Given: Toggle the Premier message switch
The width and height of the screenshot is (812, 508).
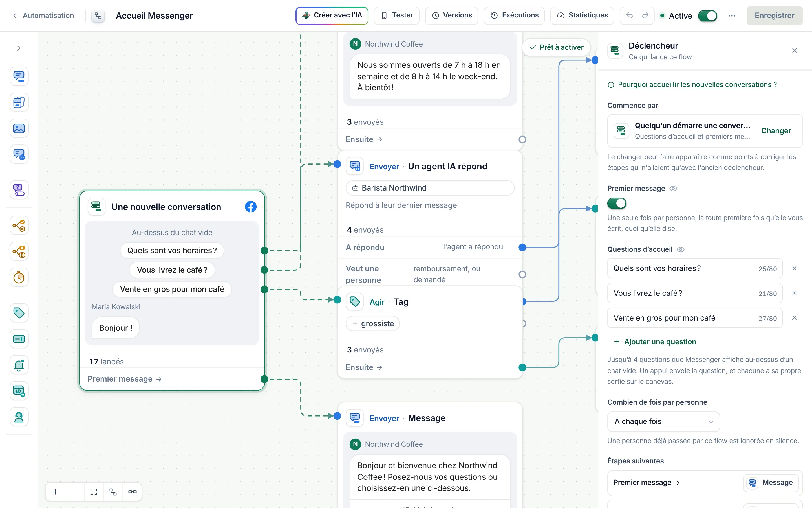Looking at the screenshot, I should [x=617, y=203].
